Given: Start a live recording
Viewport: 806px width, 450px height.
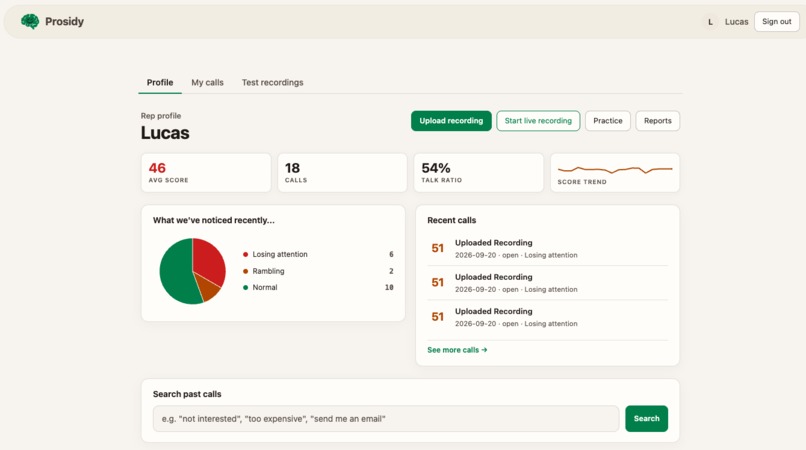Looking at the screenshot, I should (x=538, y=121).
